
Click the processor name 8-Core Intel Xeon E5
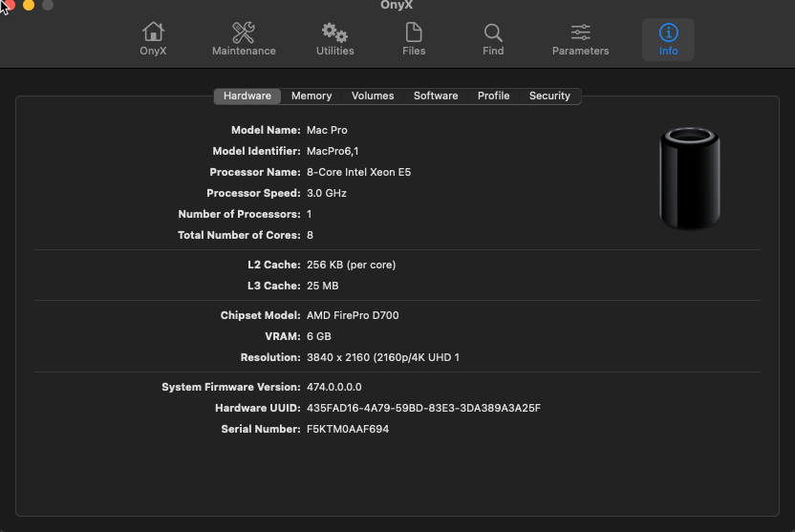[x=359, y=172]
